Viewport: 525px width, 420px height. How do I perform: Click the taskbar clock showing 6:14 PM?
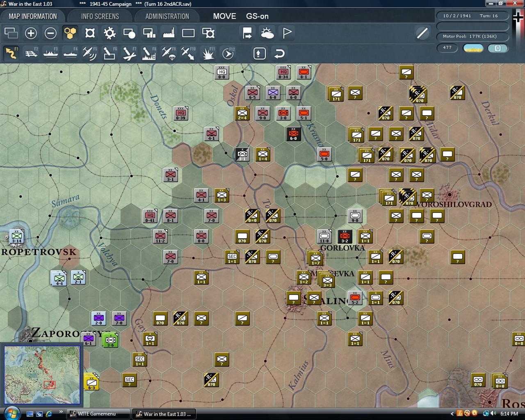click(x=509, y=414)
